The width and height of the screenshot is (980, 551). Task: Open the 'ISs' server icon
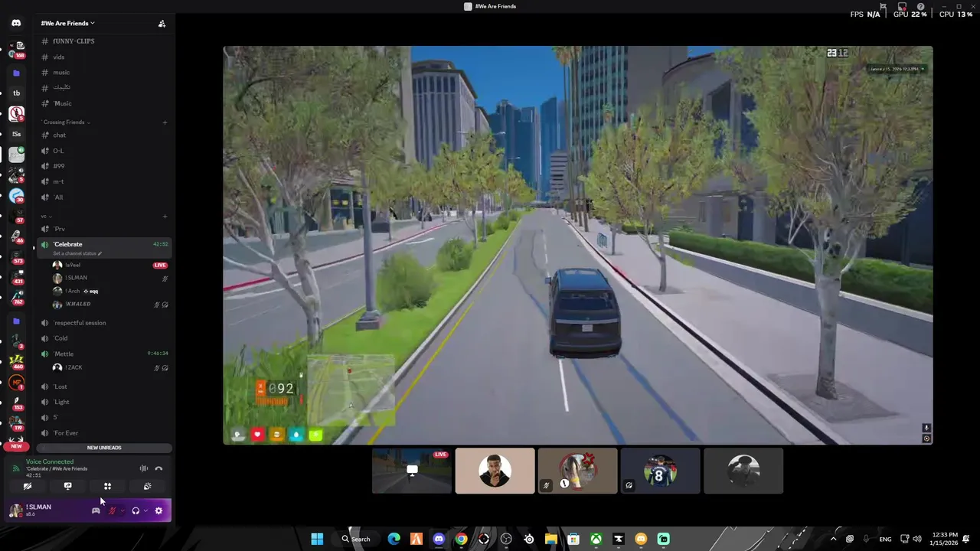[x=16, y=134]
